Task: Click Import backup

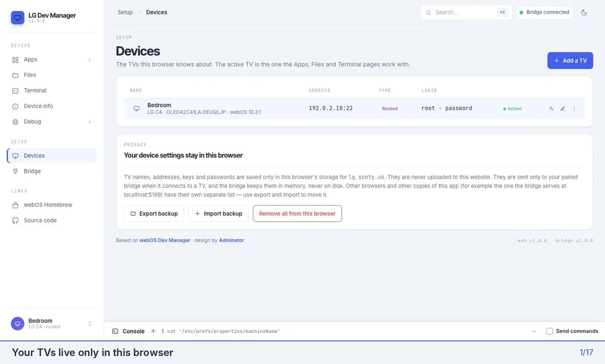Action: pyautogui.click(x=218, y=214)
